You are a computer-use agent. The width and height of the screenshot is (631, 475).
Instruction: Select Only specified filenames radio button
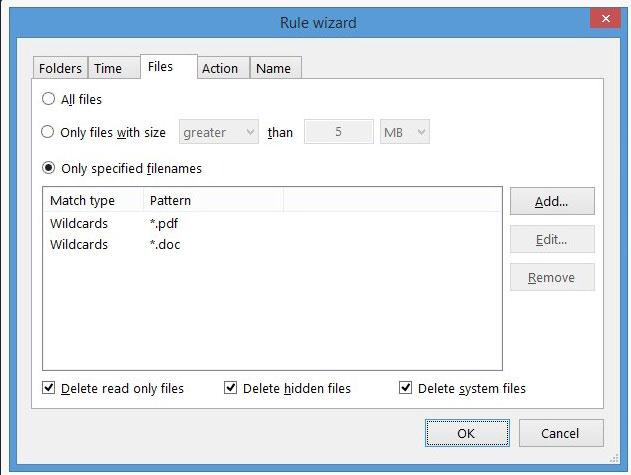49,168
